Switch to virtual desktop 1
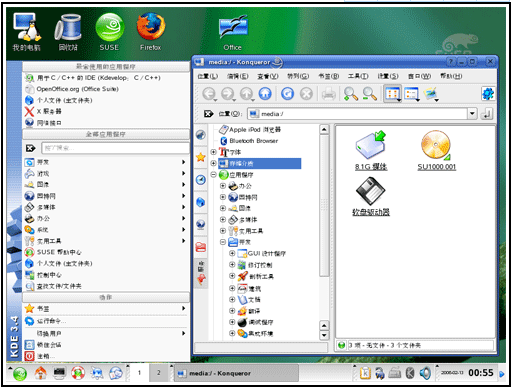The height and width of the screenshot is (391, 513). (139, 373)
